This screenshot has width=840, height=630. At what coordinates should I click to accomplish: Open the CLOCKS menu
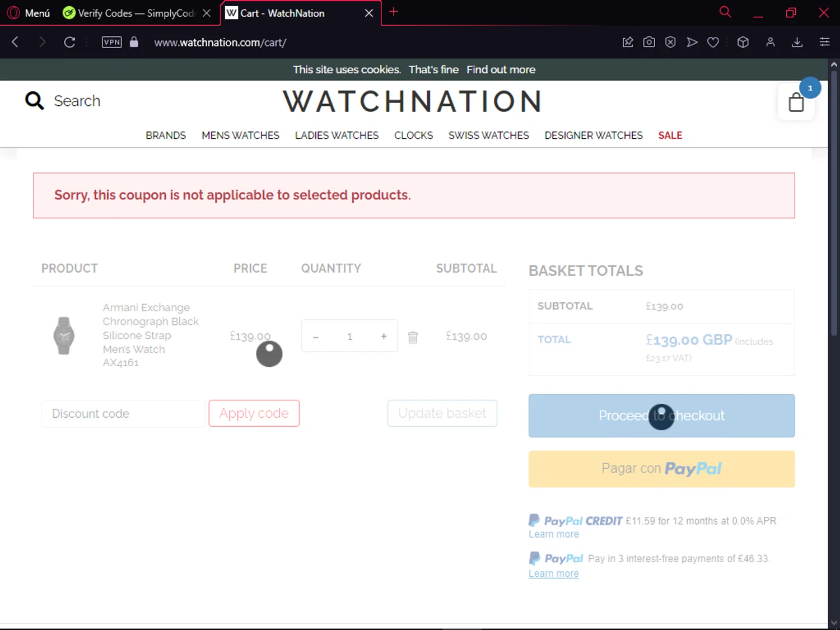click(x=413, y=136)
